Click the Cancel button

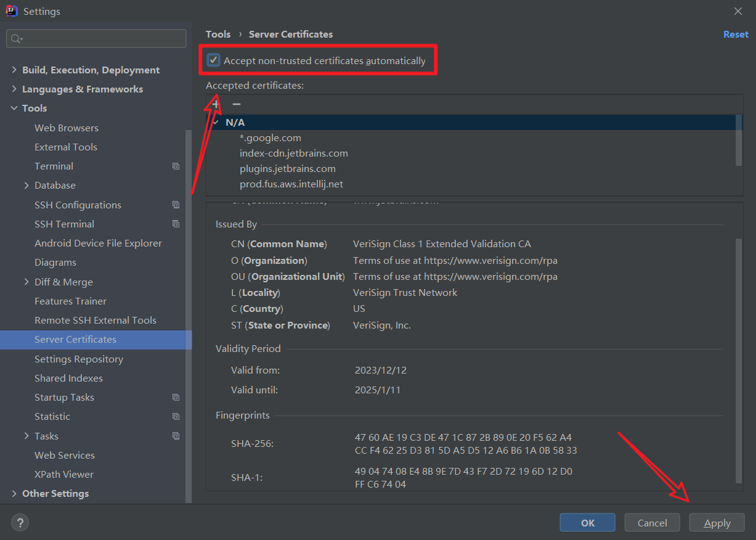tap(652, 523)
